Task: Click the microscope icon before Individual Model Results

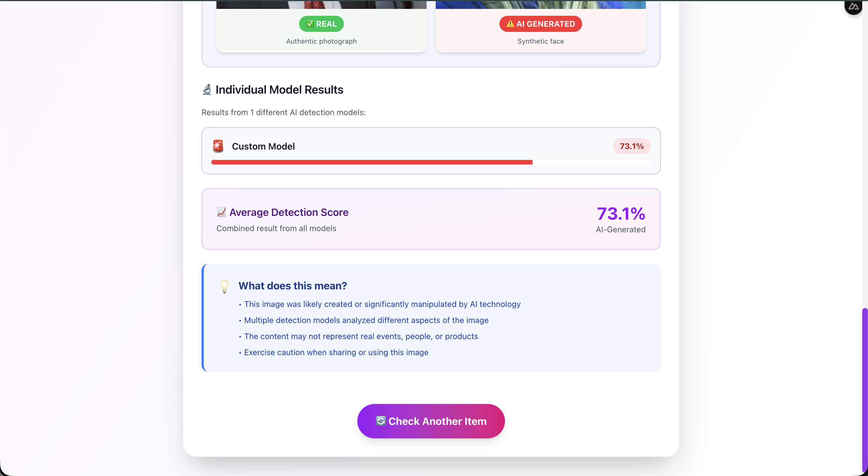Action: click(207, 89)
